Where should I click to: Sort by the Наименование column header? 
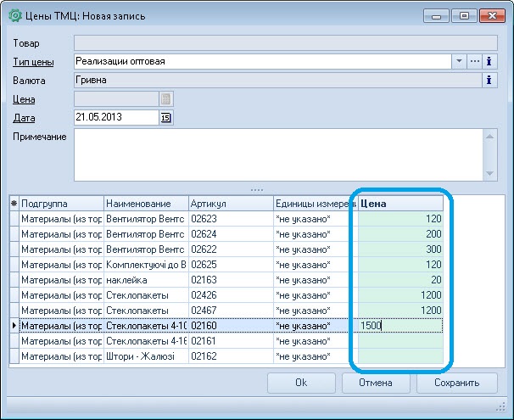[x=146, y=204]
